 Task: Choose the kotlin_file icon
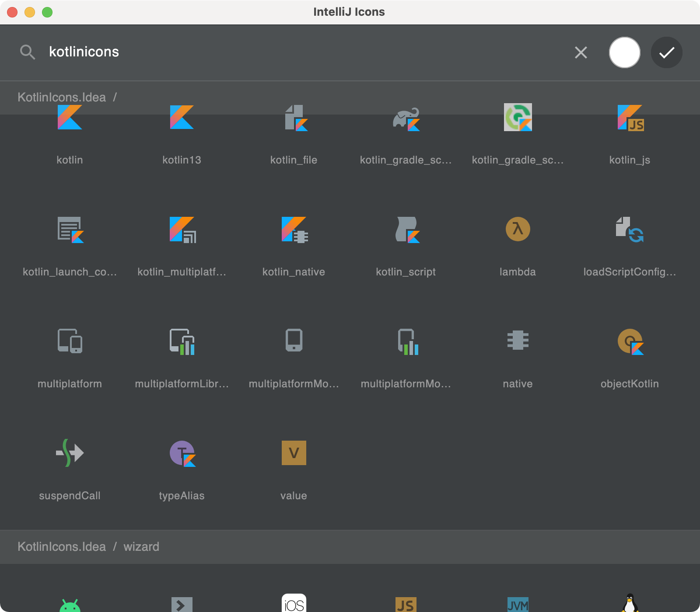tap(296, 118)
